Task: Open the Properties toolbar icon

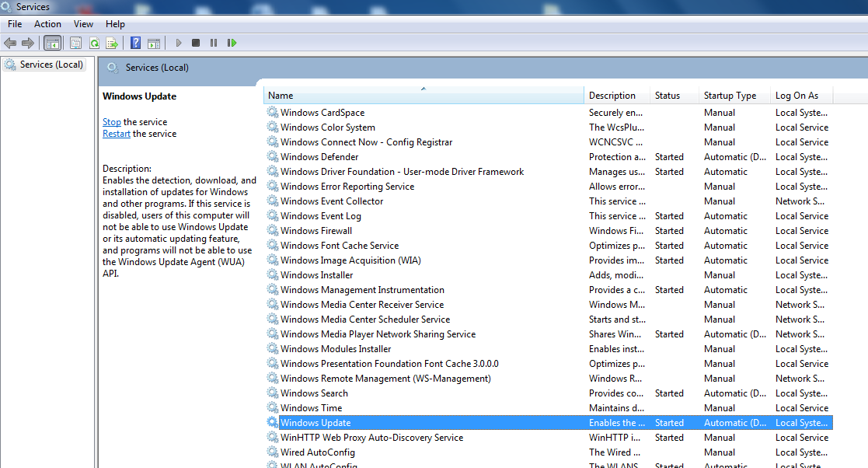Action: pos(76,43)
